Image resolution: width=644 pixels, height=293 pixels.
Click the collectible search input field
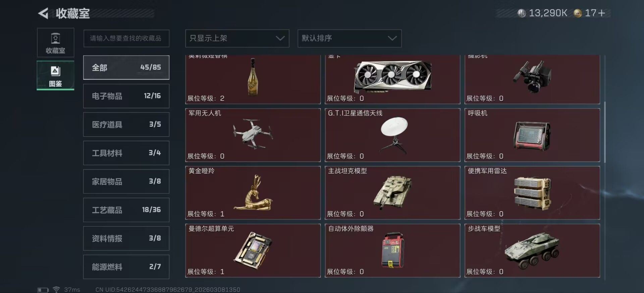tap(126, 38)
